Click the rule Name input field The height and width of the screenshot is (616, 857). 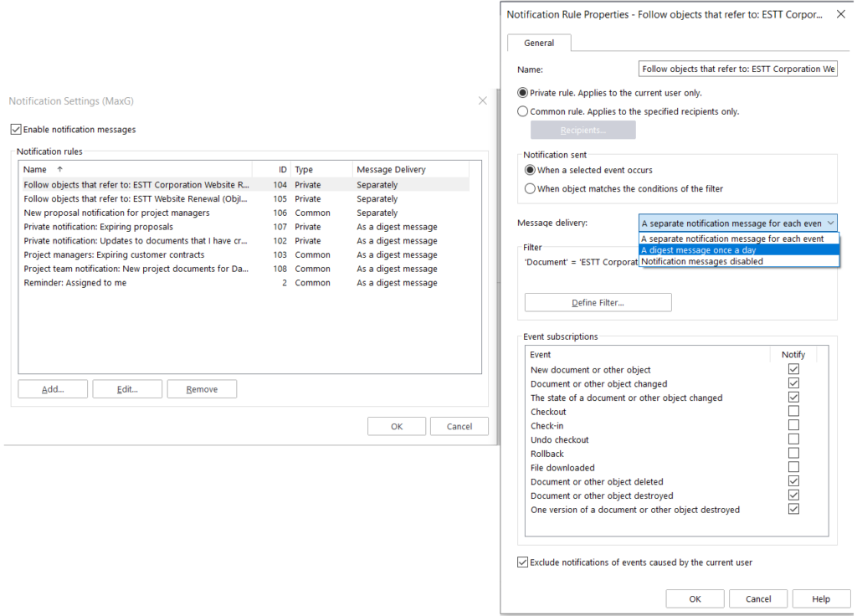pyautogui.click(x=737, y=68)
